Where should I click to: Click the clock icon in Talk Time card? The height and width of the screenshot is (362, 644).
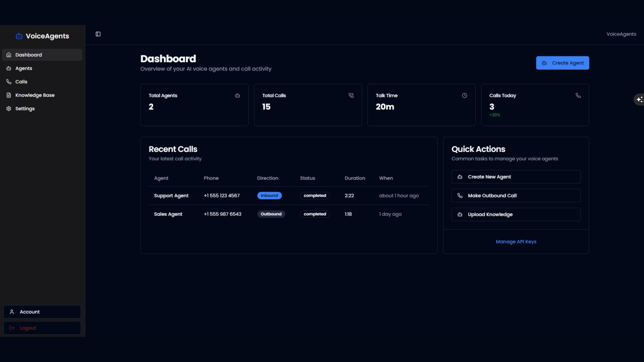464,96
